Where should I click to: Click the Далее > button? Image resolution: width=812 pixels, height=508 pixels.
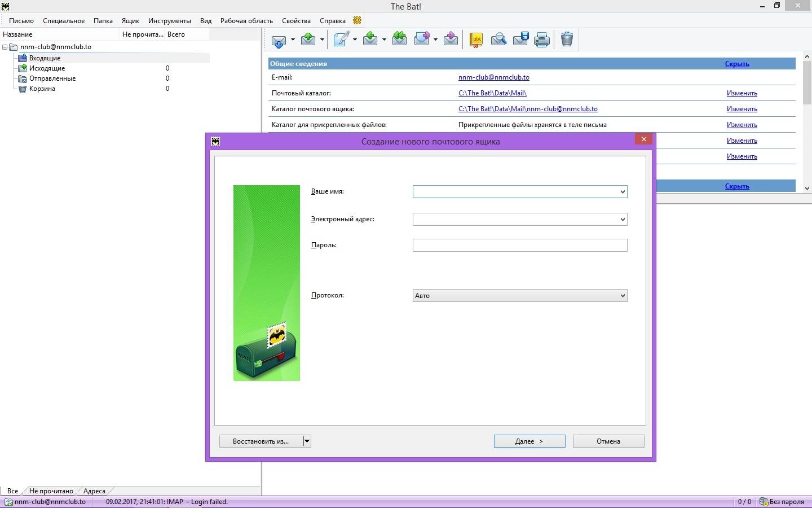pyautogui.click(x=529, y=441)
